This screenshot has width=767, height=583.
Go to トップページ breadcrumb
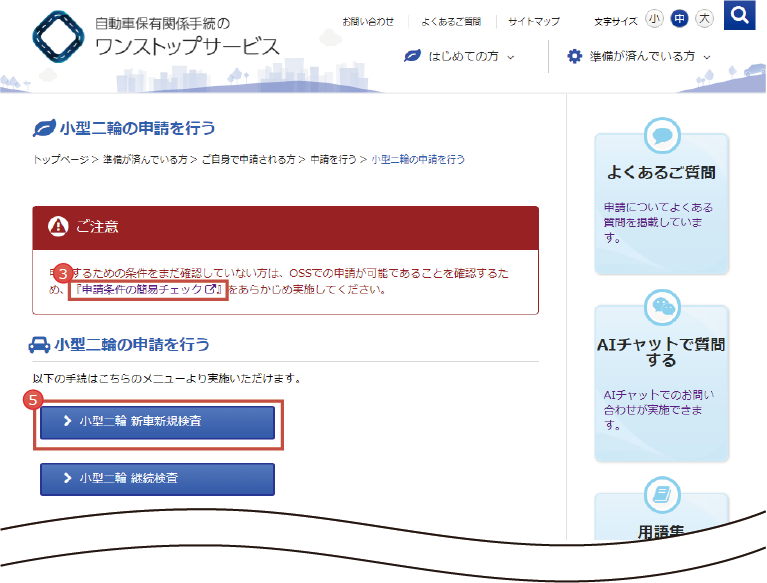click(x=61, y=159)
